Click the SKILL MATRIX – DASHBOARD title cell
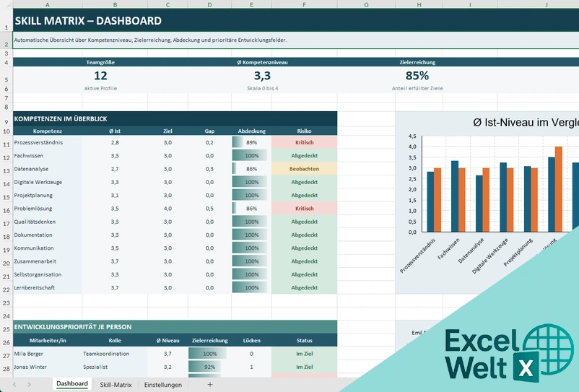579x392 pixels. pos(296,20)
